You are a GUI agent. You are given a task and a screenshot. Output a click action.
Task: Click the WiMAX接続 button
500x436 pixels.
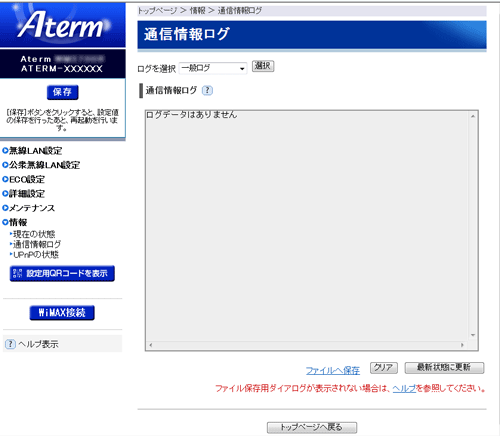pyautogui.click(x=62, y=313)
